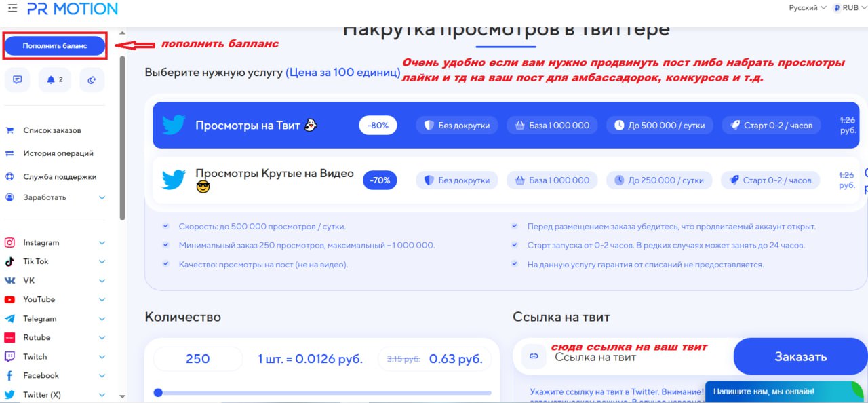Click the lifebuoy icon by Служба поддержки
The width and height of the screenshot is (868, 403).
pos(10,176)
